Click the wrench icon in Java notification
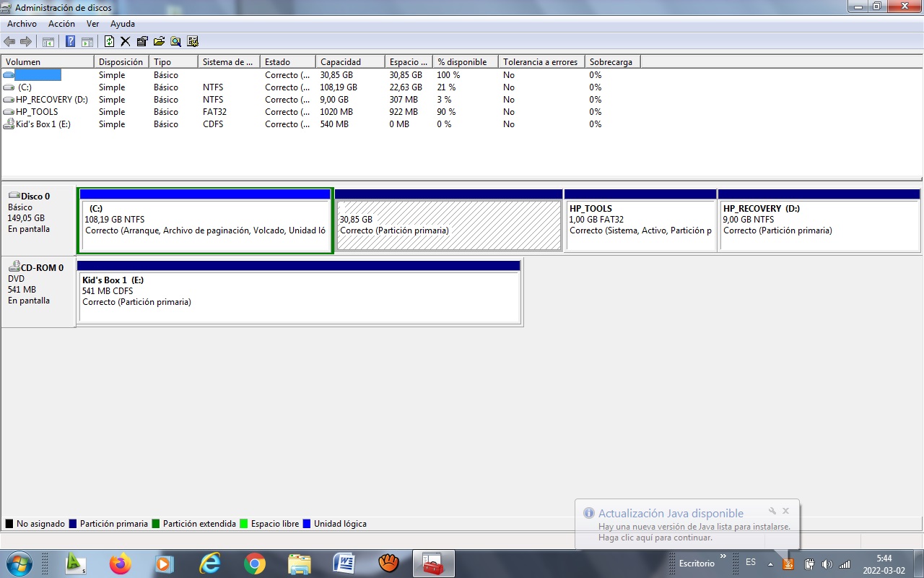The image size is (924, 578). (772, 511)
